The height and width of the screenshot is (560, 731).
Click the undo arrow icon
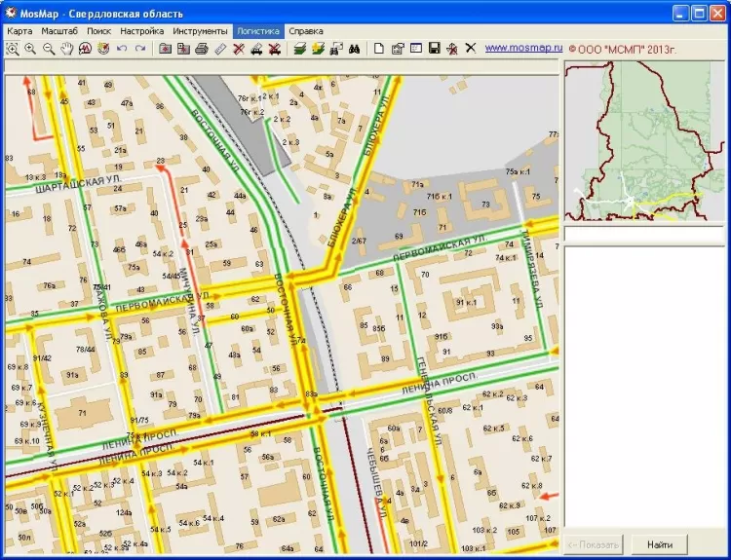(122, 49)
